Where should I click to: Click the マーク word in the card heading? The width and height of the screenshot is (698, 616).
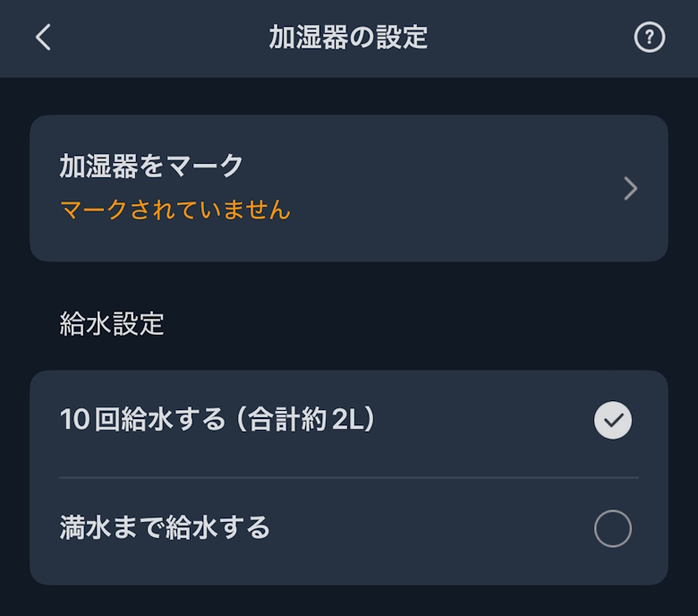tap(208, 167)
